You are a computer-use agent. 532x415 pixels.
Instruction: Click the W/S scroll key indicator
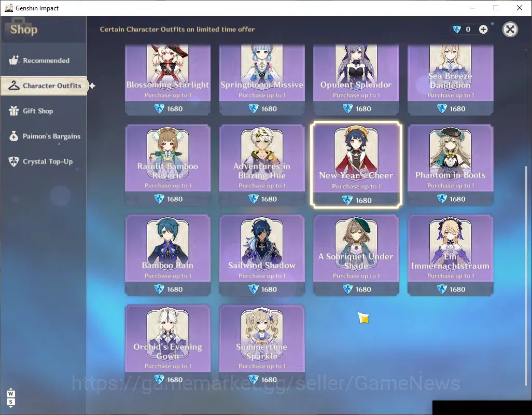[10, 398]
